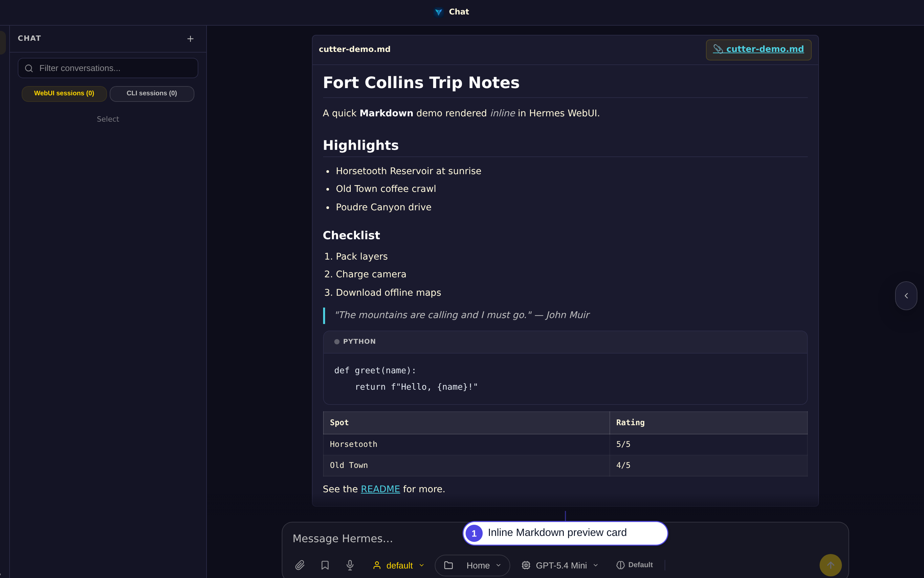Click the Hermes logo in title bar
Image resolution: width=924 pixels, height=578 pixels.
(438, 12)
